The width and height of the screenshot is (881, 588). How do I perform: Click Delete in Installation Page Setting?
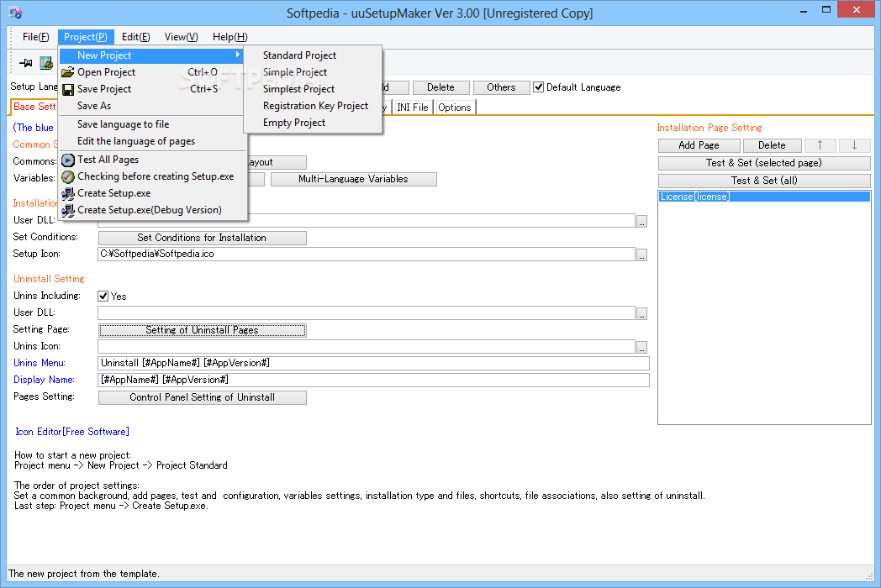coord(772,145)
